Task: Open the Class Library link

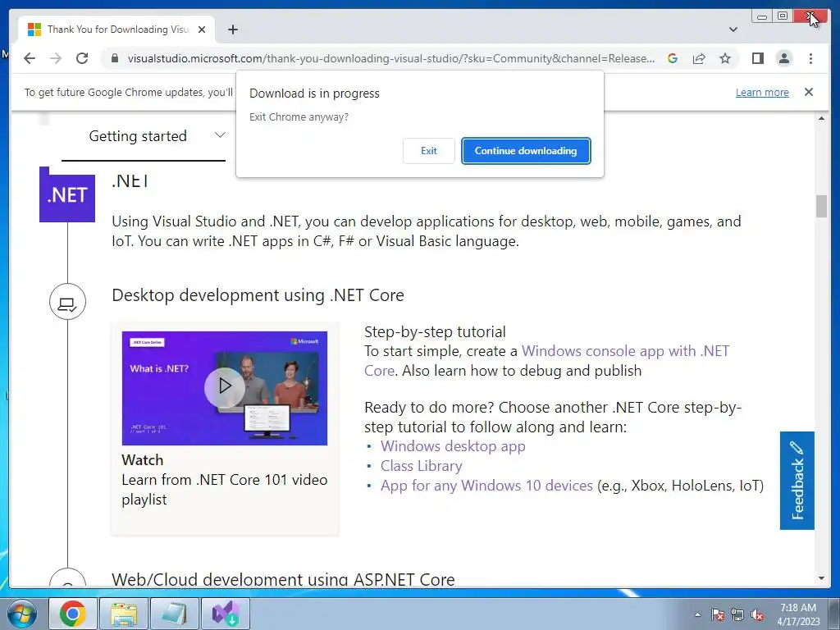Action: [421, 466]
